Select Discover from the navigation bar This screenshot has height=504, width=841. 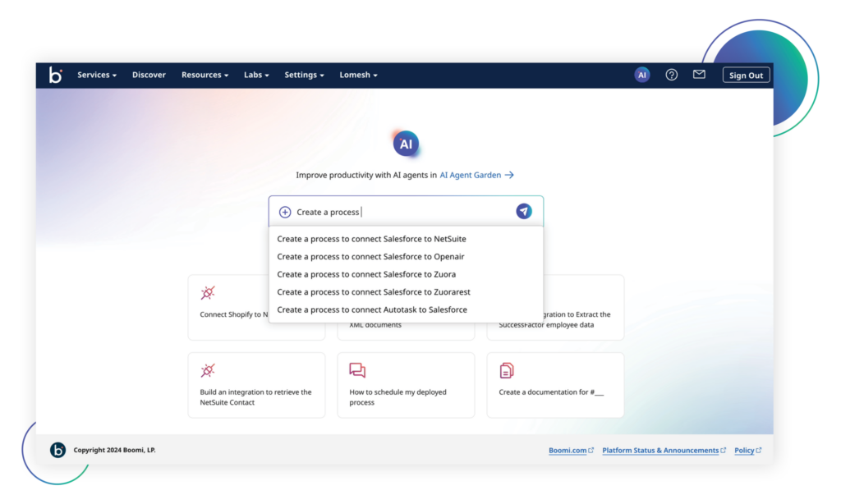tap(149, 74)
